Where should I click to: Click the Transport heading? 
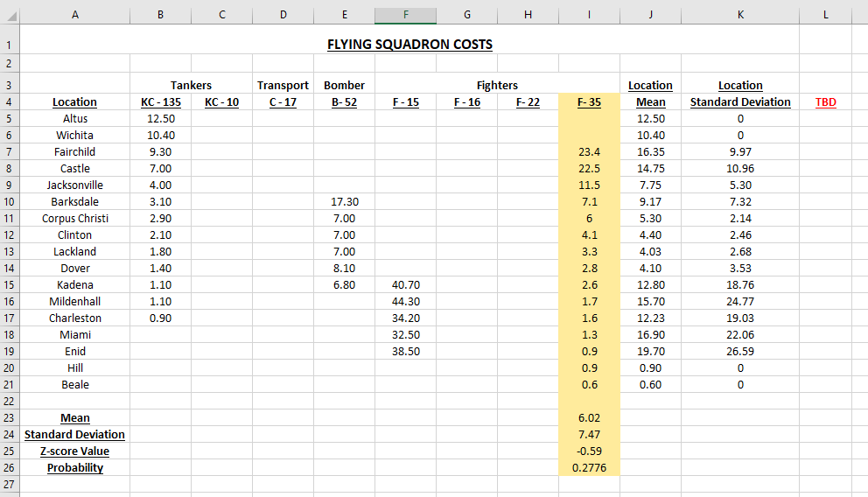[283, 85]
